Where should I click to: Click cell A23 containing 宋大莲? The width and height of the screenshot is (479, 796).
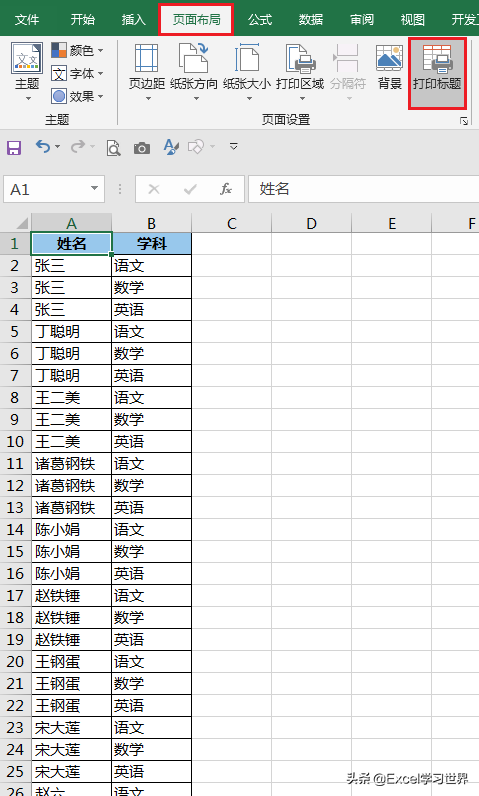(x=72, y=727)
